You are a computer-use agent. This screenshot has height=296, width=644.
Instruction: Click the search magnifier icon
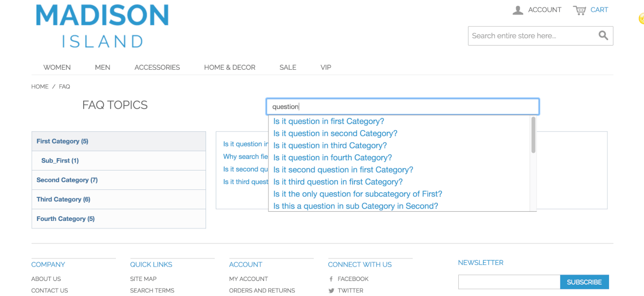[603, 36]
